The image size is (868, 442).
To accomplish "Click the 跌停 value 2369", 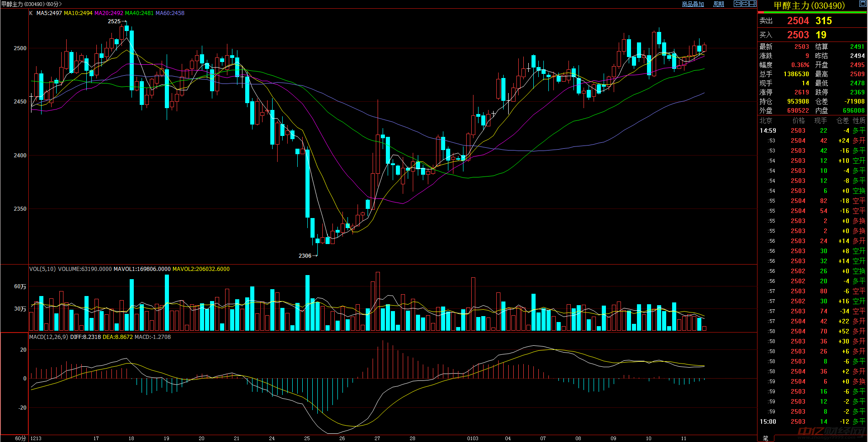I will pos(857,93).
